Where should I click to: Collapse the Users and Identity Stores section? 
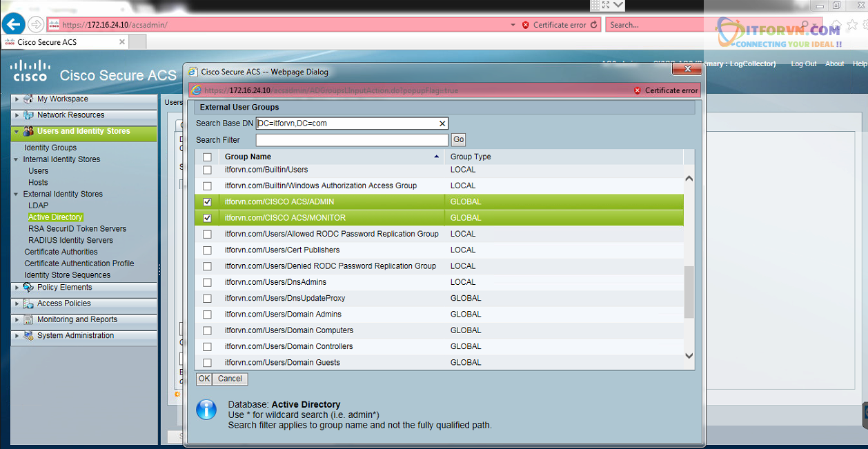(17, 132)
